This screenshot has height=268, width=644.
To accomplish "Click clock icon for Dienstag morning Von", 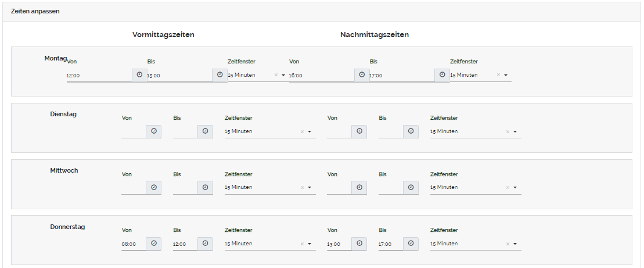I will click(153, 131).
